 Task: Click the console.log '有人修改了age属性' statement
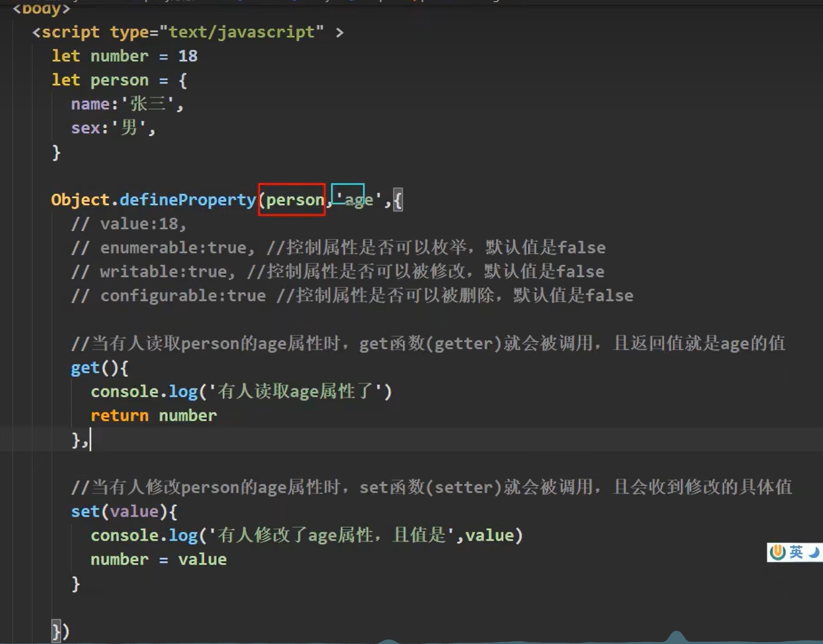coord(307,536)
